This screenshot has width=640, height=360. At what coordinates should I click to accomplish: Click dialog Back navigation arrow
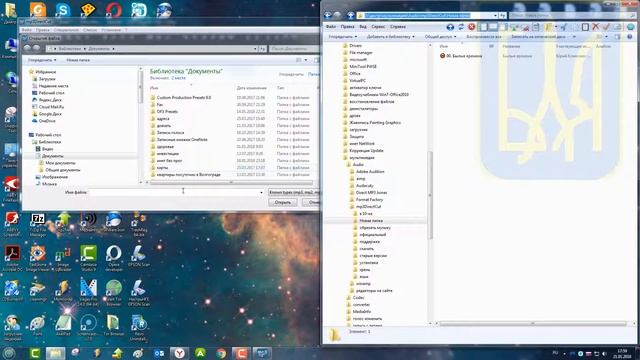coord(27,48)
